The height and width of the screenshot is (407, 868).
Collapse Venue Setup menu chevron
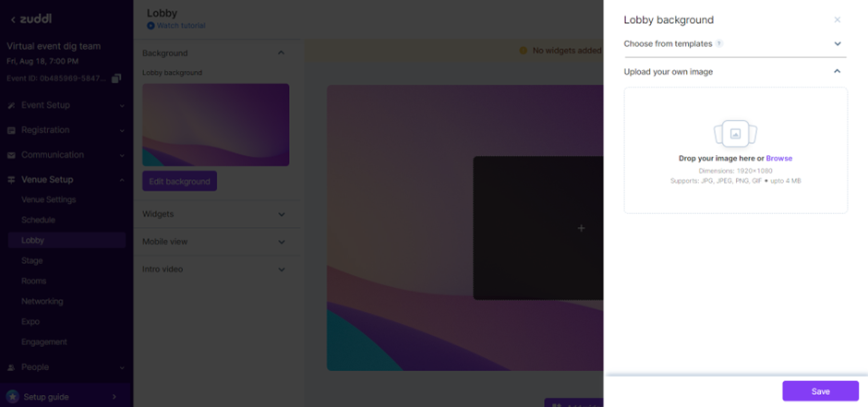pyautogui.click(x=122, y=180)
